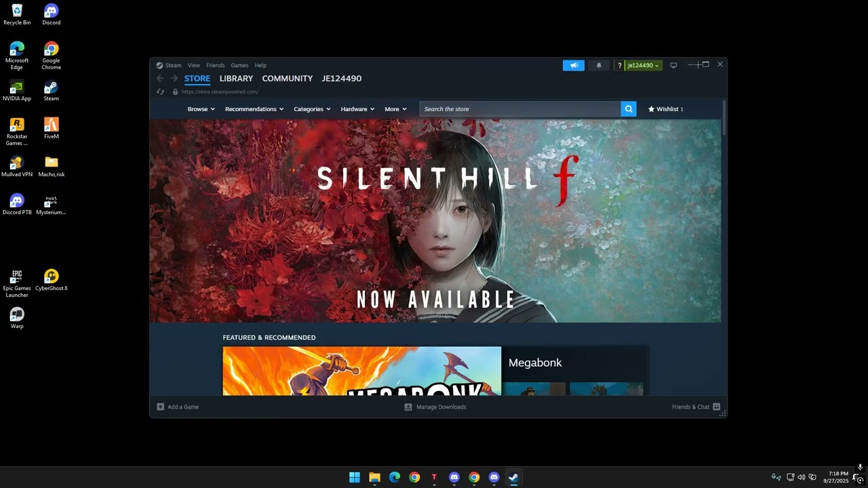Click the Steam help question mark icon
Viewport: 868px width, 488px height.
619,66
